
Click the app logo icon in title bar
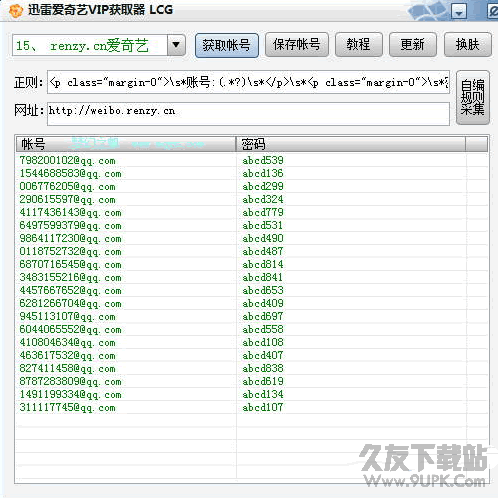click(15, 10)
